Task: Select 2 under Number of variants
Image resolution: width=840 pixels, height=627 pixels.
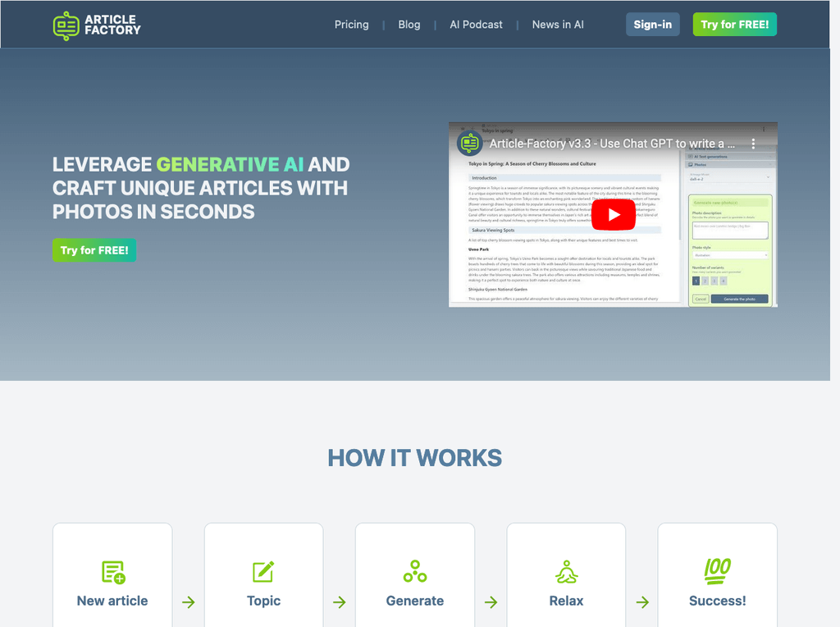Action: [x=705, y=281]
